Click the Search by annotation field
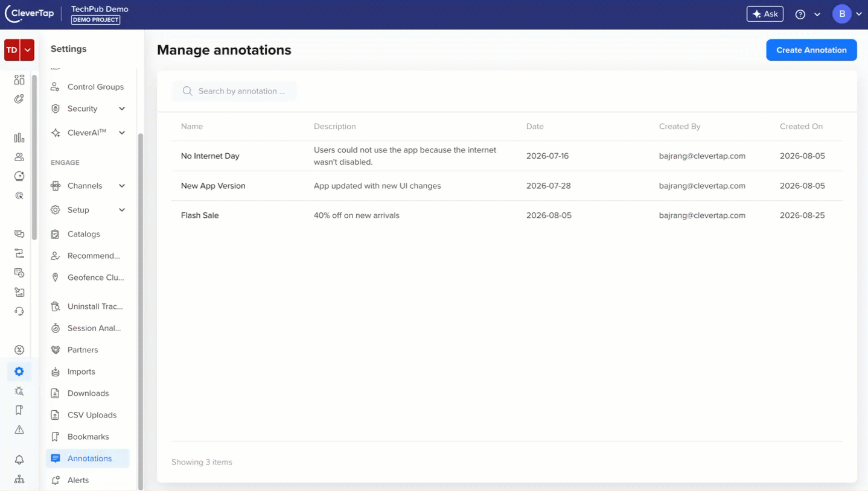 point(234,91)
